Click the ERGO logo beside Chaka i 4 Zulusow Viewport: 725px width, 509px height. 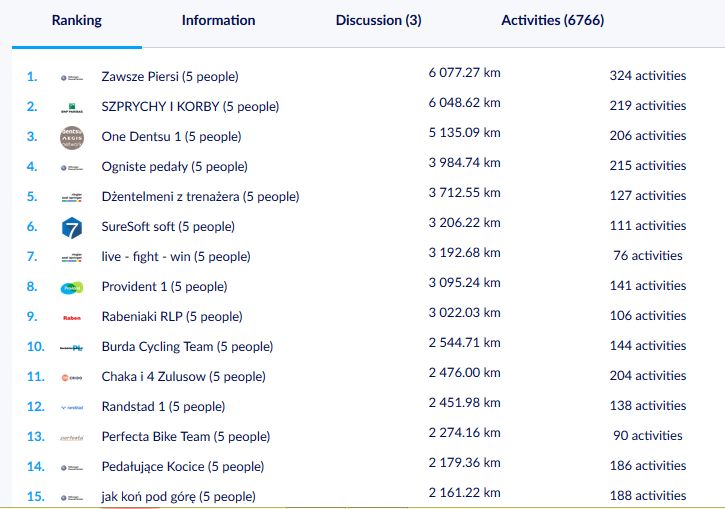72,378
